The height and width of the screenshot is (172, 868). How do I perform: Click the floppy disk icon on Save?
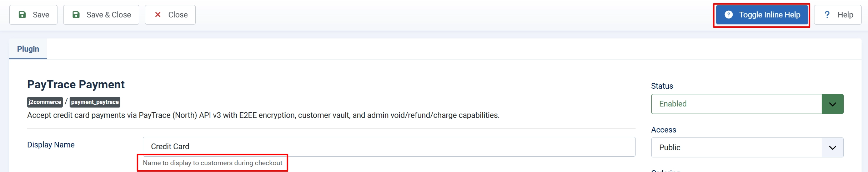click(x=22, y=15)
